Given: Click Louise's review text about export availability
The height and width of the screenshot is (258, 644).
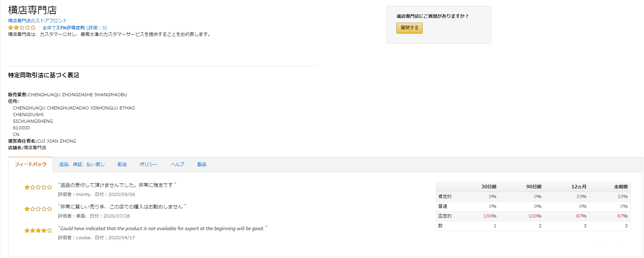Looking at the screenshot, I should point(162,228).
